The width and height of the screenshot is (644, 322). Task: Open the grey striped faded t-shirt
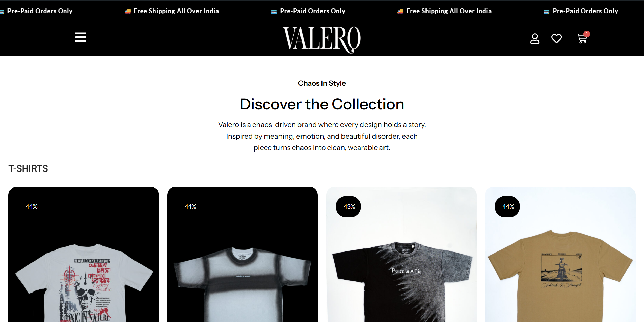tap(243, 254)
